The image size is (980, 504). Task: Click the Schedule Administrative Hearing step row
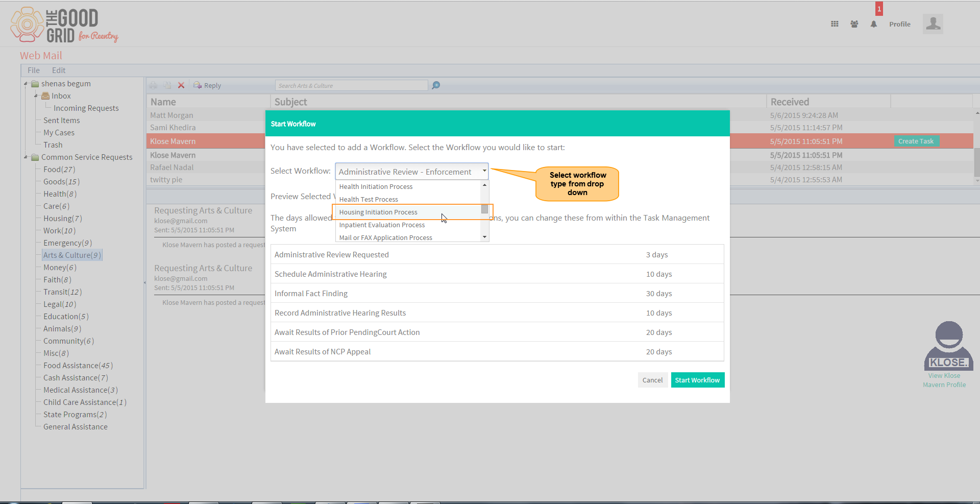click(497, 274)
